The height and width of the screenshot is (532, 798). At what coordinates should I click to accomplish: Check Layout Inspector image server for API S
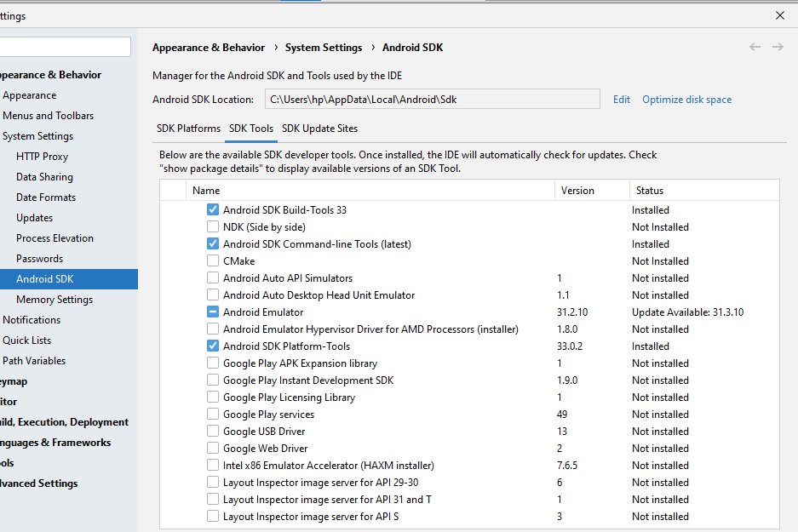(x=213, y=516)
